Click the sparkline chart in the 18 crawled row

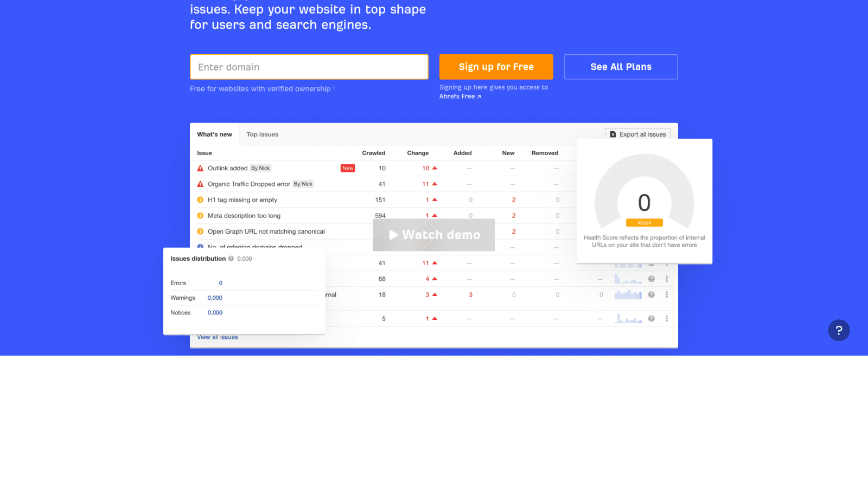[628, 294]
